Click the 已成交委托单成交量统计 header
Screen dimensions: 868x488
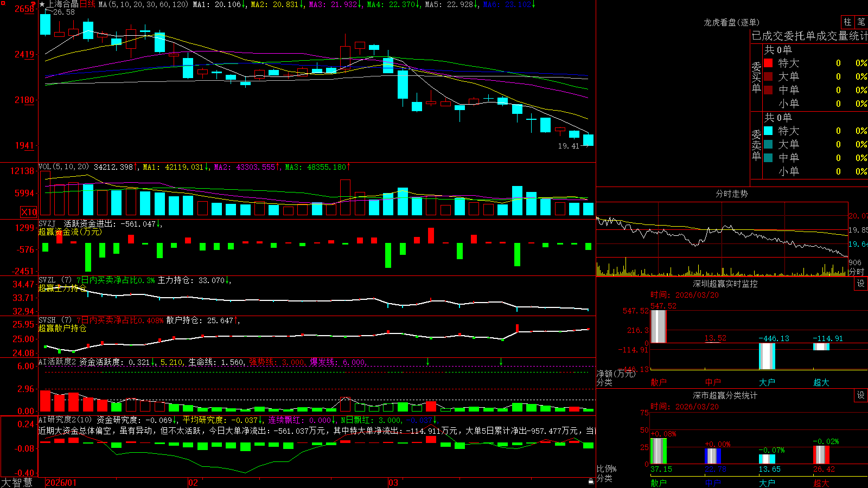(x=809, y=36)
